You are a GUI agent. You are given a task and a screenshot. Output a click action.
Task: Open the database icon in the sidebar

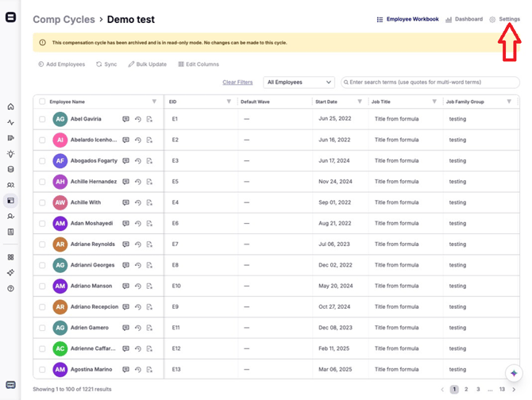click(10, 169)
